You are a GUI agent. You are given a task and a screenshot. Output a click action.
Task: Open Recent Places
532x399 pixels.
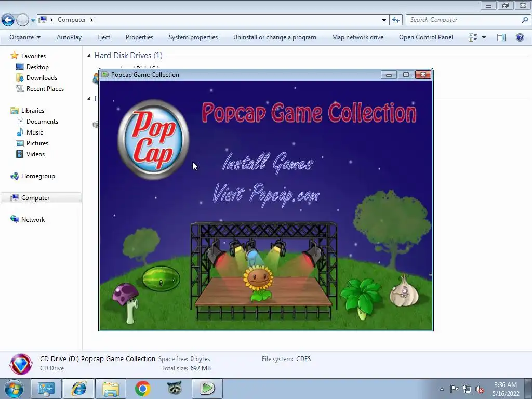45,88
